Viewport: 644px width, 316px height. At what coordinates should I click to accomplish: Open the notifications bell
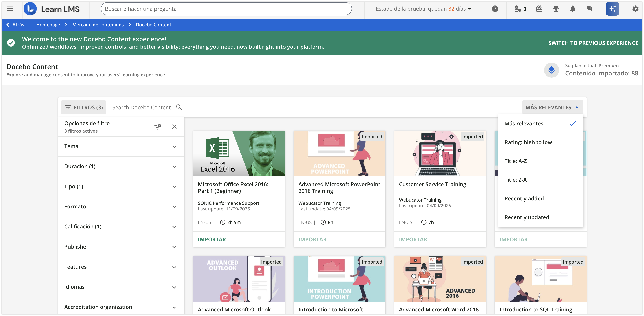click(x=572, y=9)
